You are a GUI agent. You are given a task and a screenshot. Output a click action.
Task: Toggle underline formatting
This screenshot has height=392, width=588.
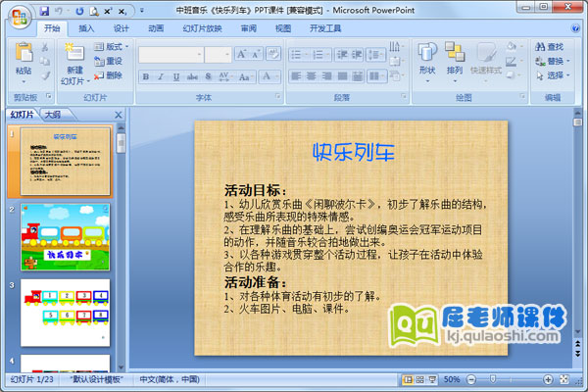click(x=176, y=76)
